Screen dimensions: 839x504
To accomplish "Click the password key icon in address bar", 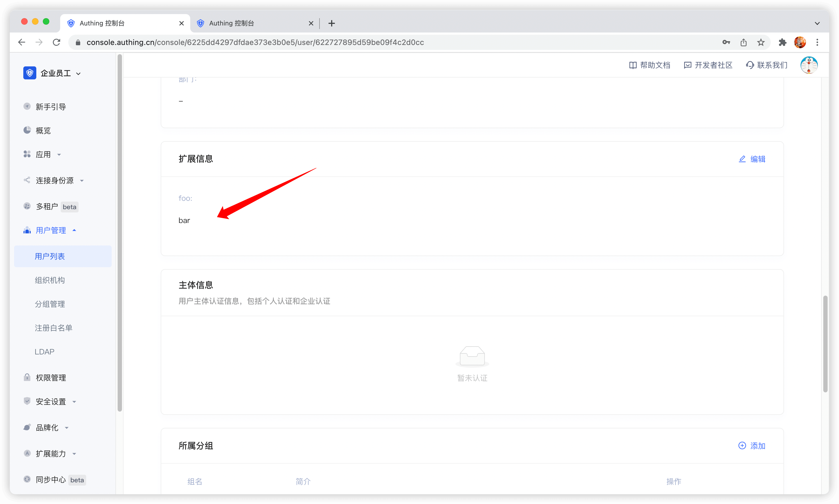I will (x=726, y=42).
